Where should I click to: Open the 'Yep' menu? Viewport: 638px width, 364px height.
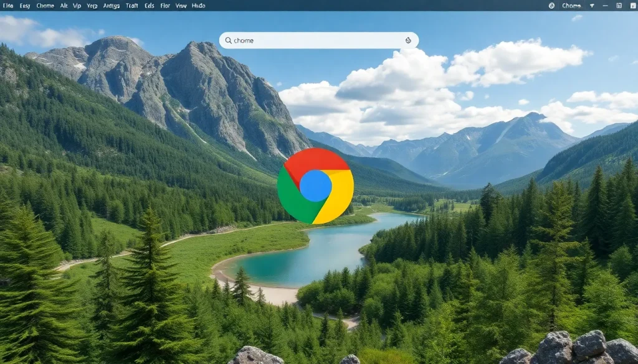(92, 6)
